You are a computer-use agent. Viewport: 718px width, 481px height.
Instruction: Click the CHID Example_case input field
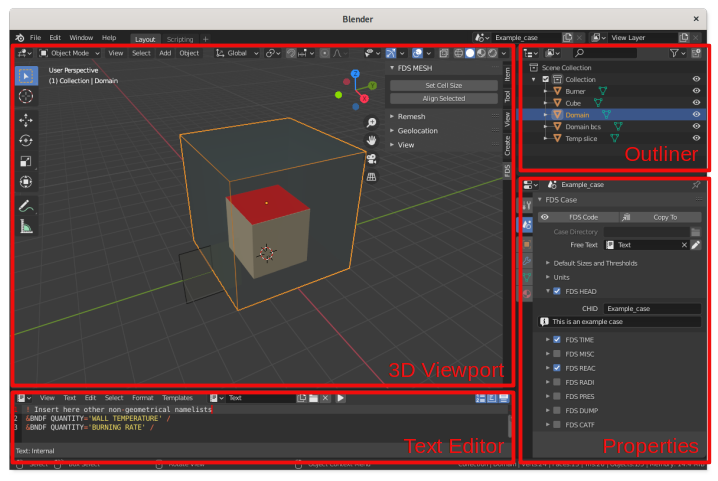652,309
